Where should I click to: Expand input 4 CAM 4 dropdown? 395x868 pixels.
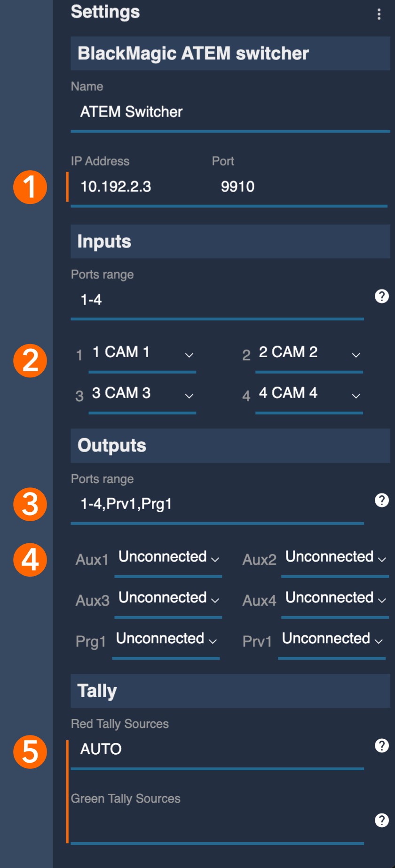[309, 394]
